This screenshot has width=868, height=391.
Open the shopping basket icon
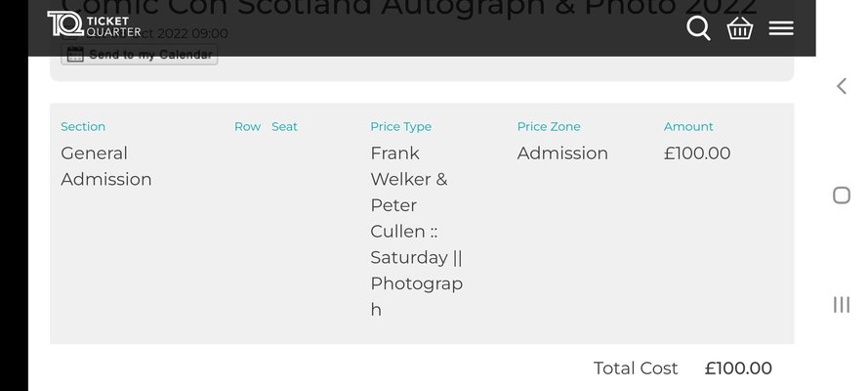[739, 28]
